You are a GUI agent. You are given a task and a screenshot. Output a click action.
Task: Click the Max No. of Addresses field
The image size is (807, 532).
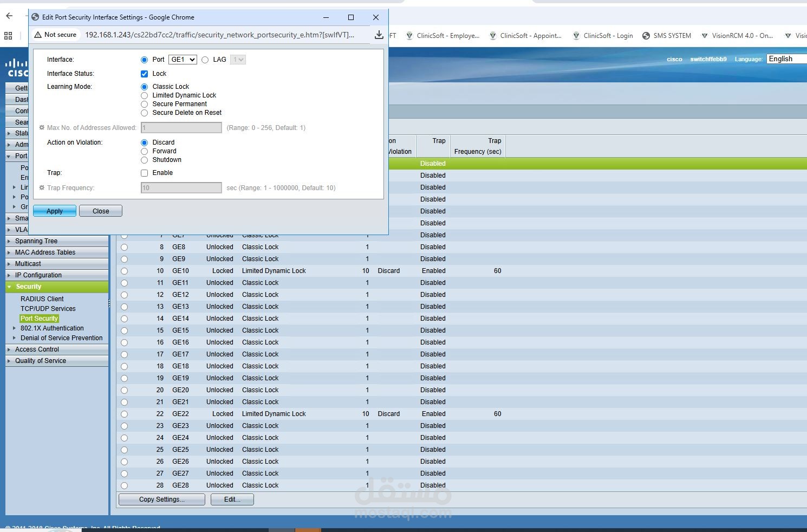[x=181, y=127]
